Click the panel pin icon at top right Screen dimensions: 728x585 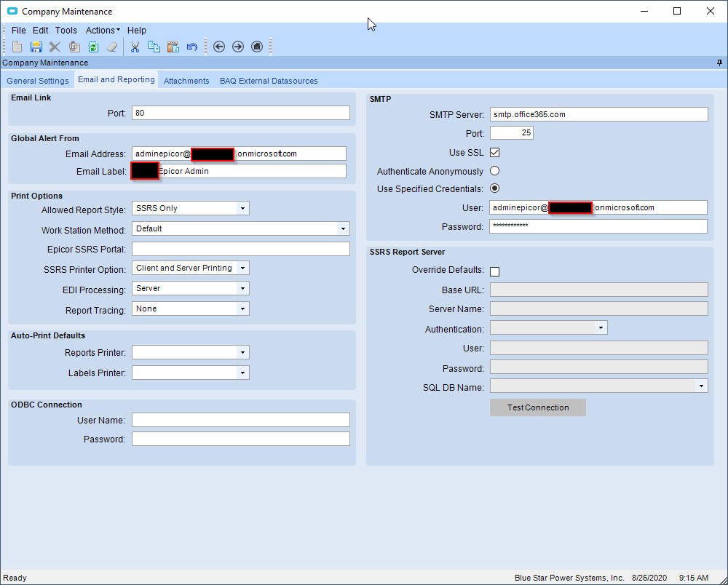coord(719,63)
